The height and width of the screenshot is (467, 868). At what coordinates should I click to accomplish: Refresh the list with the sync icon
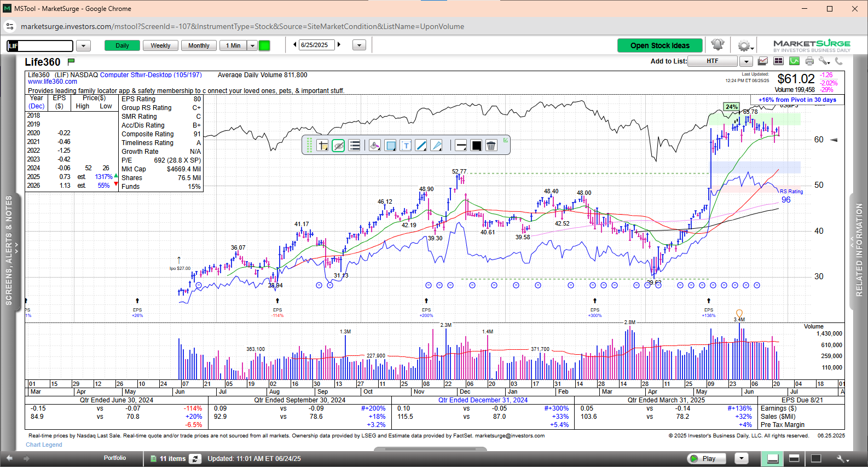[195, 459]
